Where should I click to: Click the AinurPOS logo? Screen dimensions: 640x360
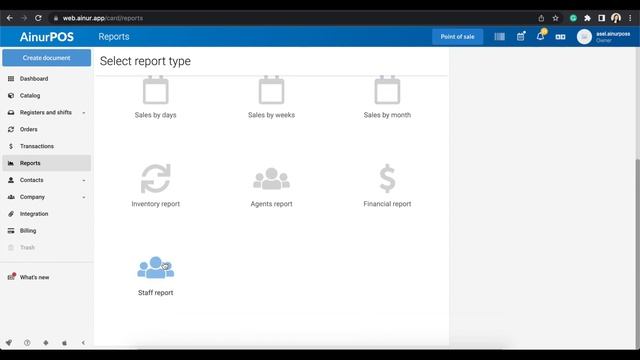point(47,37)
